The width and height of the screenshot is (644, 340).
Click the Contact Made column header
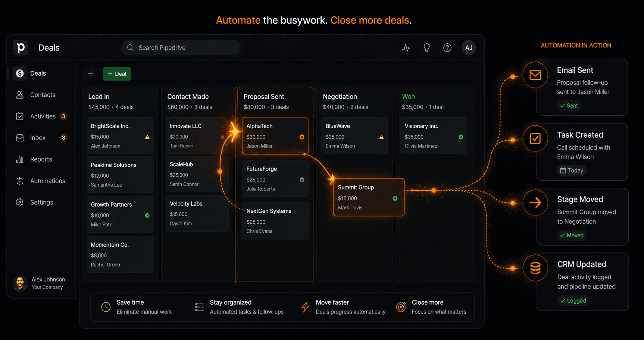188,97
